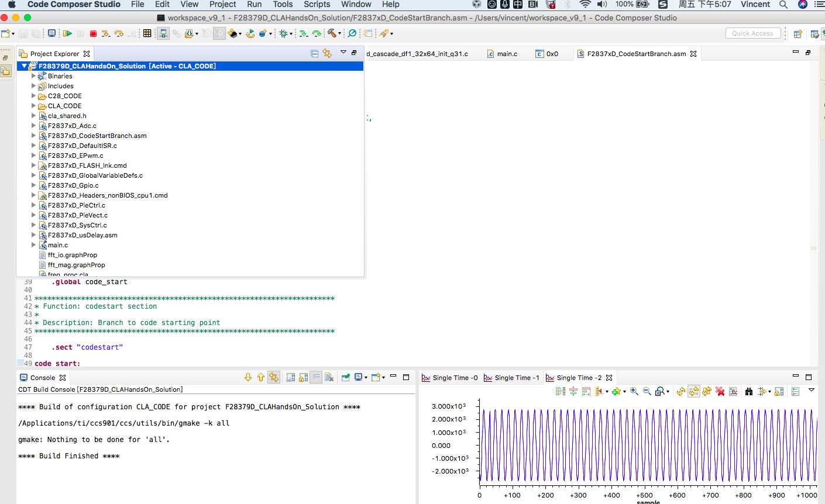The height and width of the screenshot is (504, 825).
Task: Open the graph view menu triangle
Action: pos(812,390)
